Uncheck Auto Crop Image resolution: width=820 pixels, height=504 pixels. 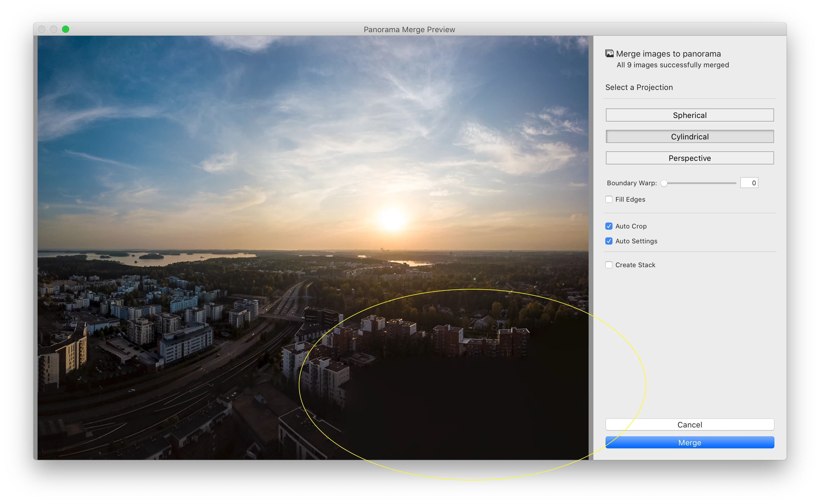(609, 226)
